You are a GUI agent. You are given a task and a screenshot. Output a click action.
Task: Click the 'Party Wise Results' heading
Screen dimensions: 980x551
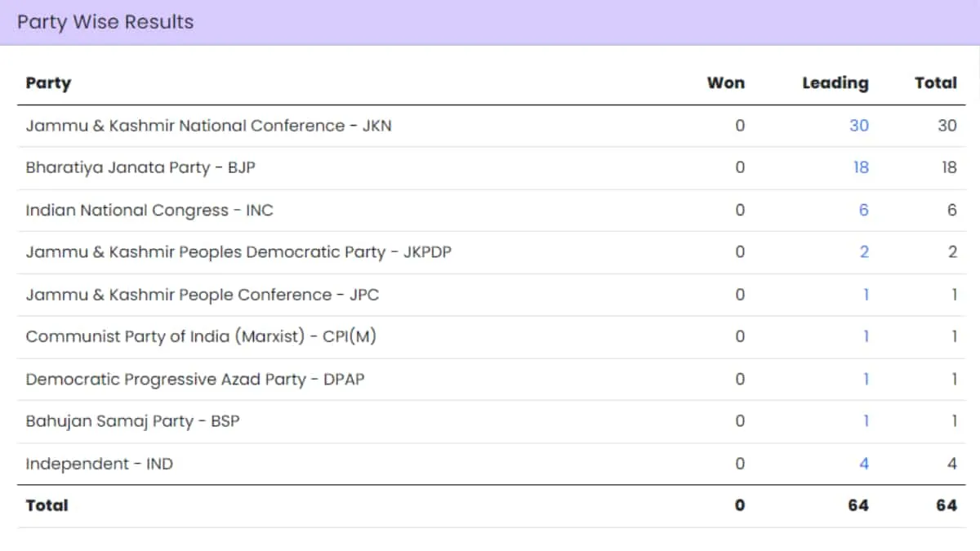pyautogui.click(x=105, y=22)
